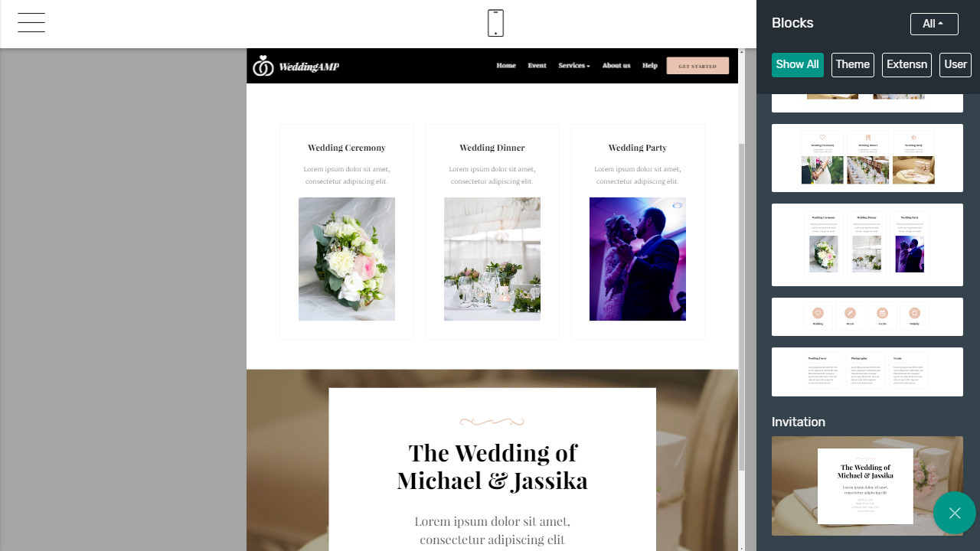Open the All blocks dropdown
980x551 pixels.
click(x=933, y=24)
